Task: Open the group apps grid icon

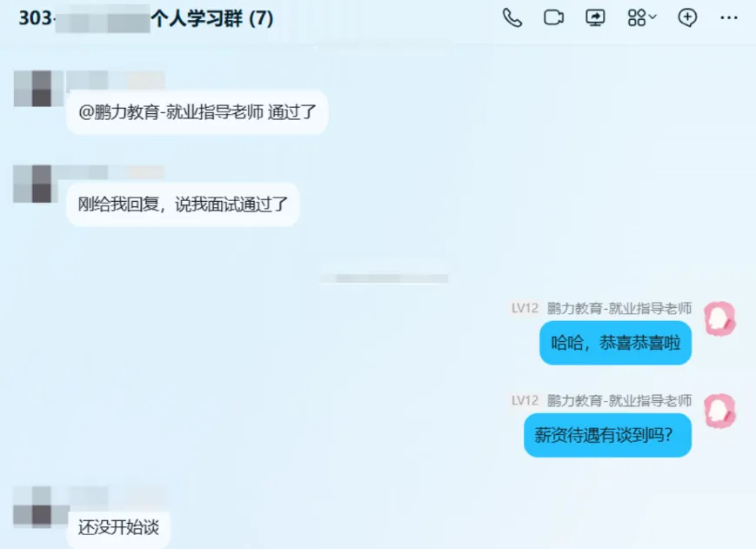Action: click(637, 17)
